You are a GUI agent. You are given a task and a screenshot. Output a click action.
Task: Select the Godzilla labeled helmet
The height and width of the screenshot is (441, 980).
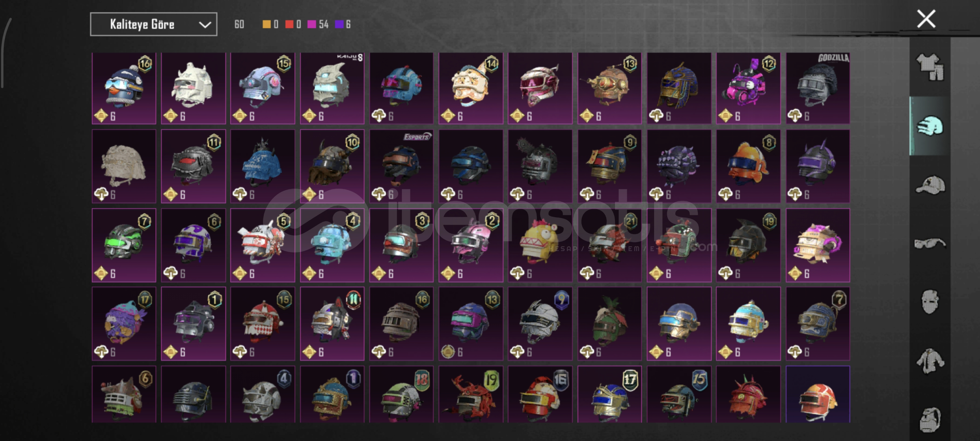click(x=818, y=88)
